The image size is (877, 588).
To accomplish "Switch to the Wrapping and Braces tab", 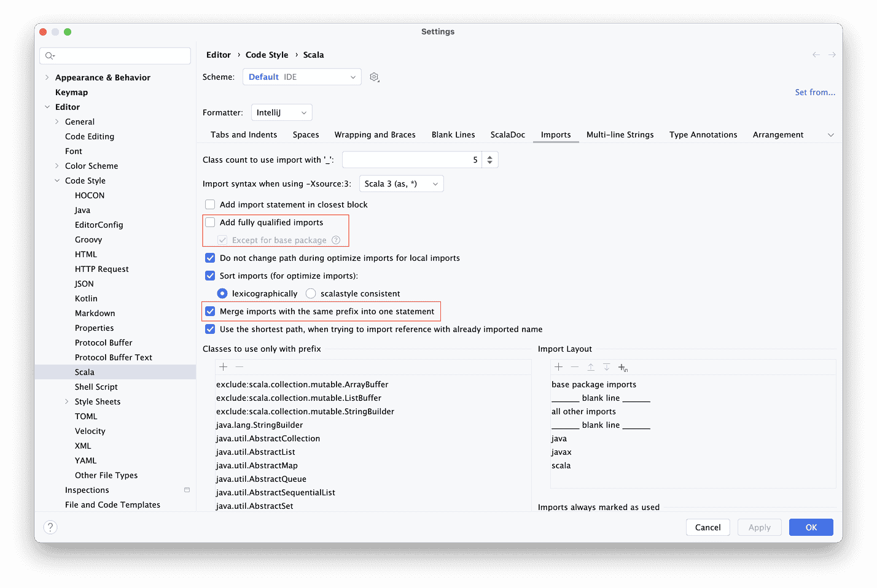I will coord(375,135).
